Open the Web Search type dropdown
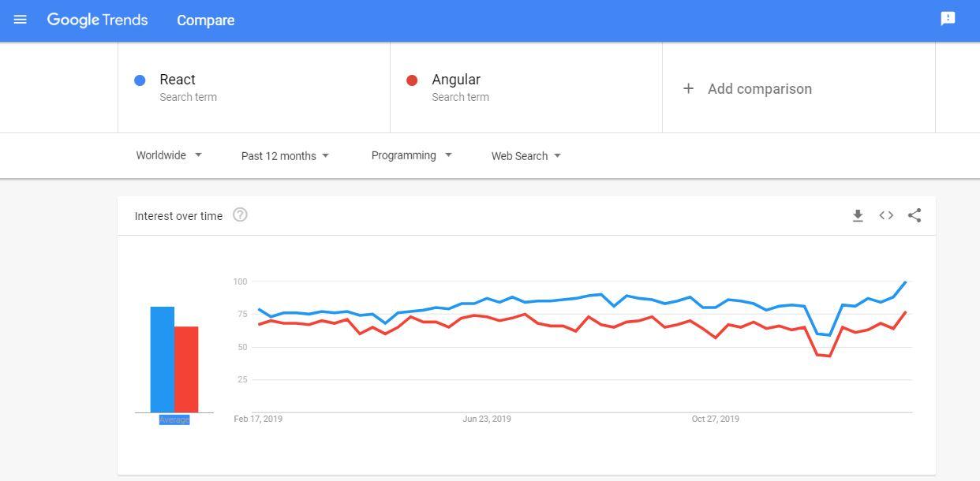Image resolution: width=980 pixels, height=481 pixels. click(526, 155)
